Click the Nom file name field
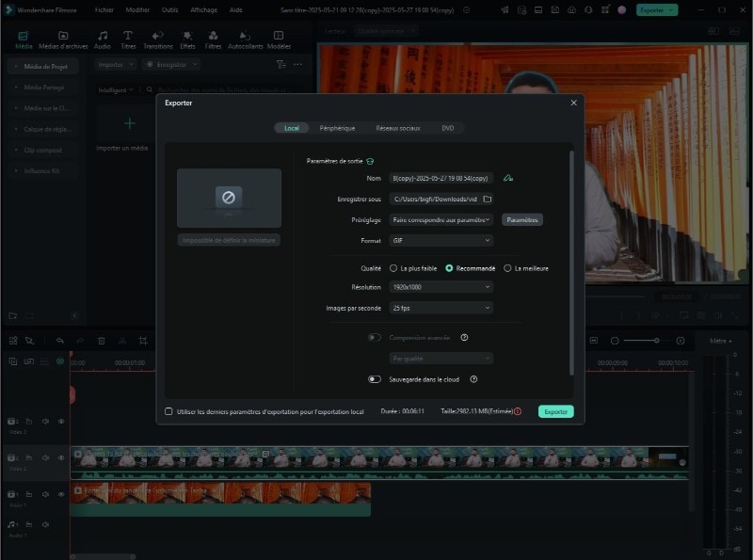 (441, 178)
